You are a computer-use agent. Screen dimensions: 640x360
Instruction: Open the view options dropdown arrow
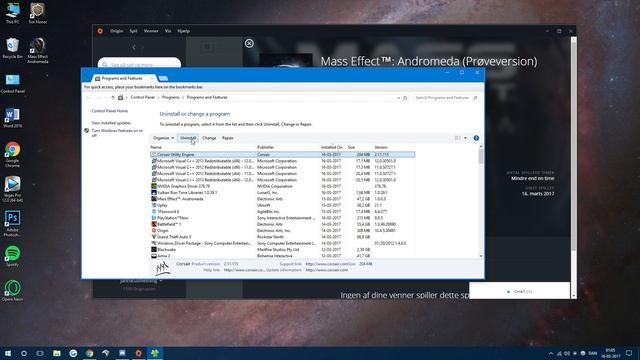465,138
